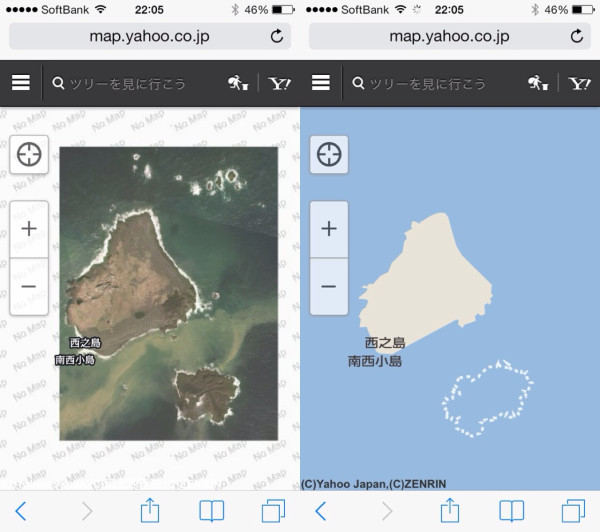600x532 pixels.
Task: Zoom out with minus on satellite photo
Action: coord(29,287)
